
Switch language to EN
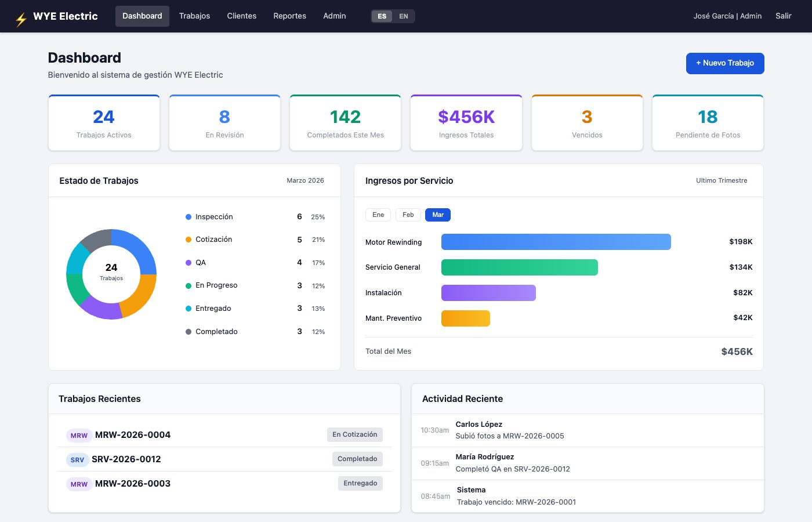click(404, 16)
